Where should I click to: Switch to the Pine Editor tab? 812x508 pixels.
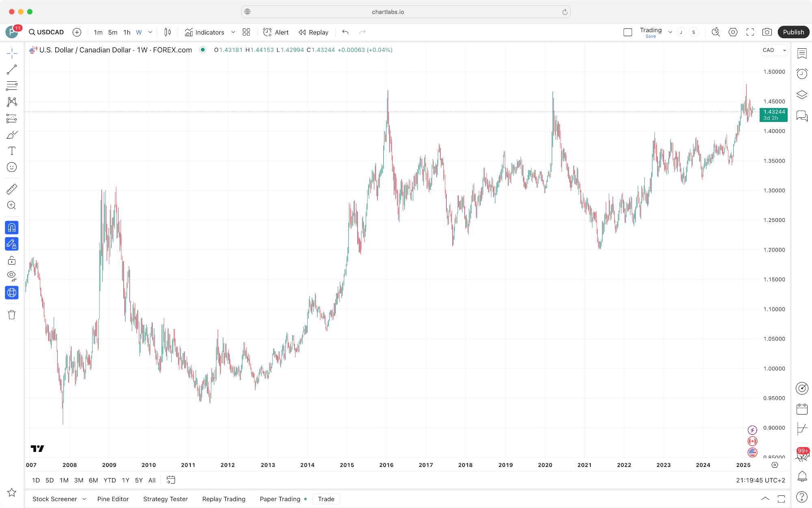pyautogui.click(x=113, y=499)
